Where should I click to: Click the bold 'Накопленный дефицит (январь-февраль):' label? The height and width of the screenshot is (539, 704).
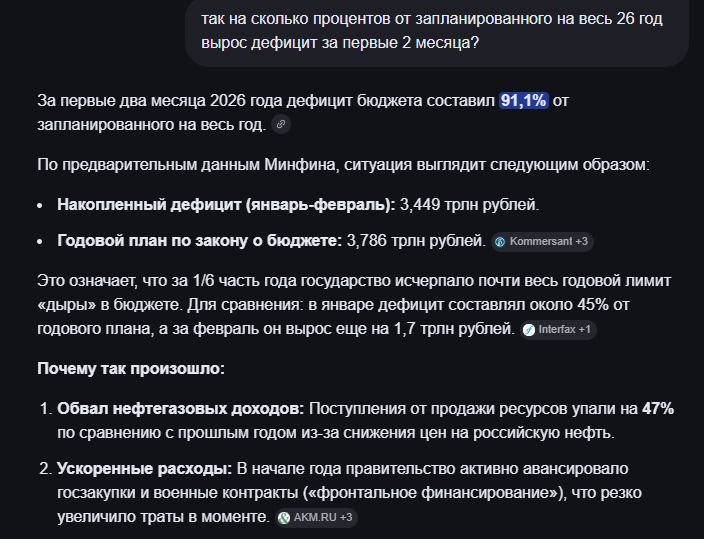coord(226,204)
